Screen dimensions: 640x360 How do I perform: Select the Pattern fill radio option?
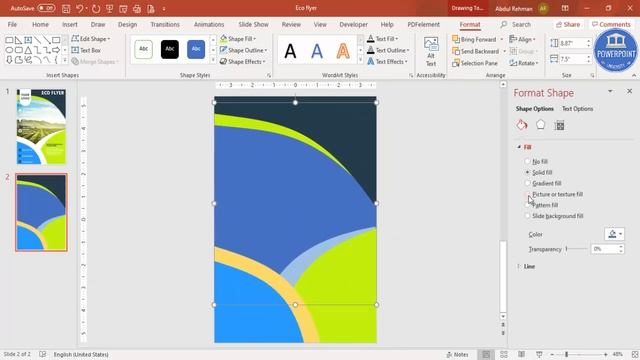click(527, 205)
